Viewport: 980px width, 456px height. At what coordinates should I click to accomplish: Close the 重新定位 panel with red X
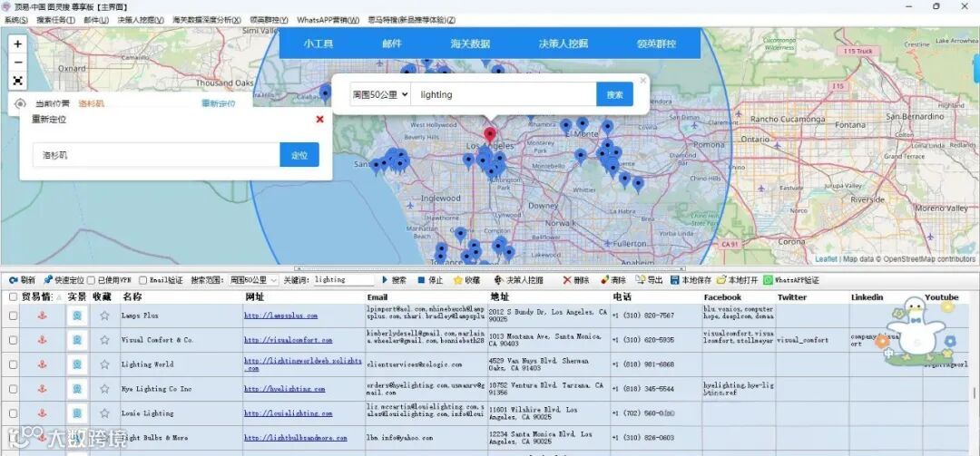tap(320, 119)
